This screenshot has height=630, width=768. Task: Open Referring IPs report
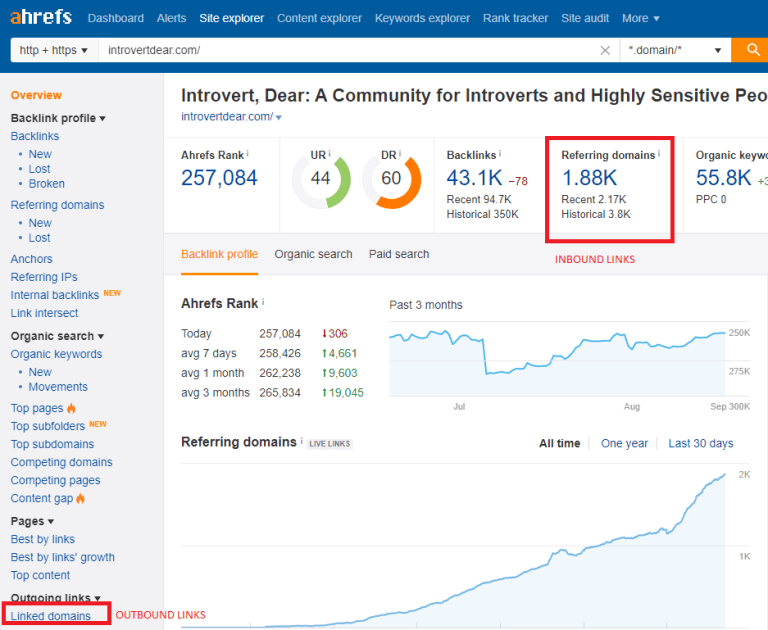[x=44, y=277]
